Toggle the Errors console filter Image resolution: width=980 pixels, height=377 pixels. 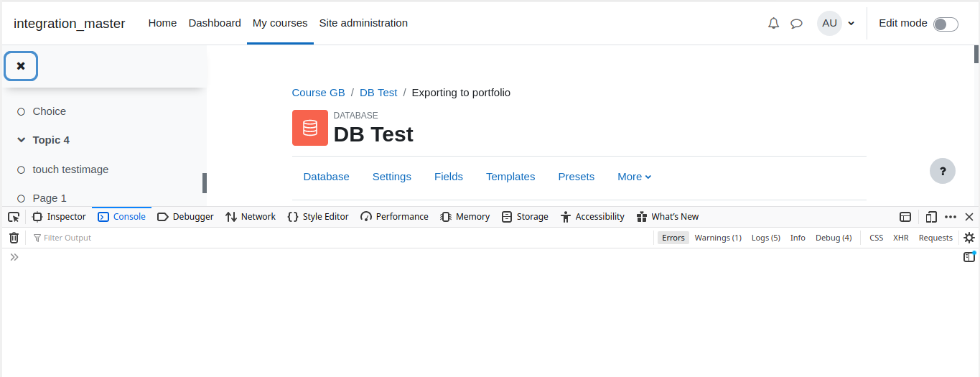click(673, 238)
